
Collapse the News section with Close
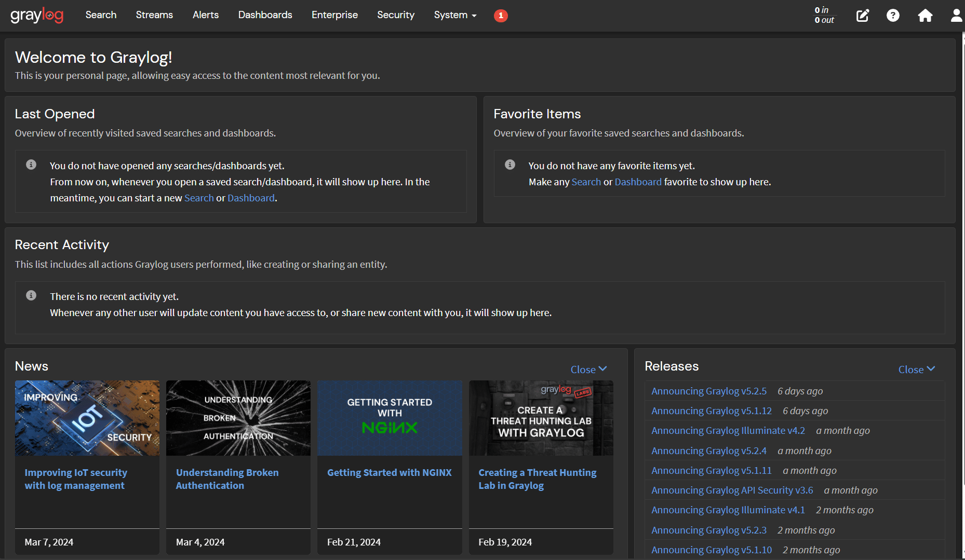588,370
